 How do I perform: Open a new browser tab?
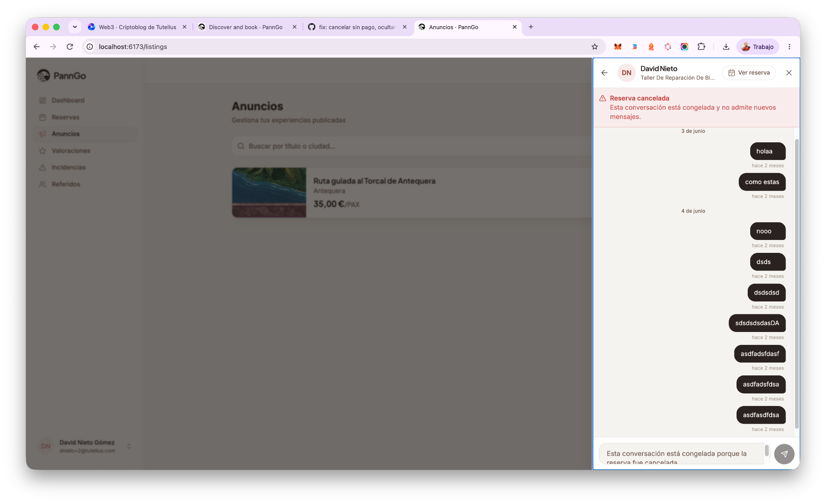531,27
